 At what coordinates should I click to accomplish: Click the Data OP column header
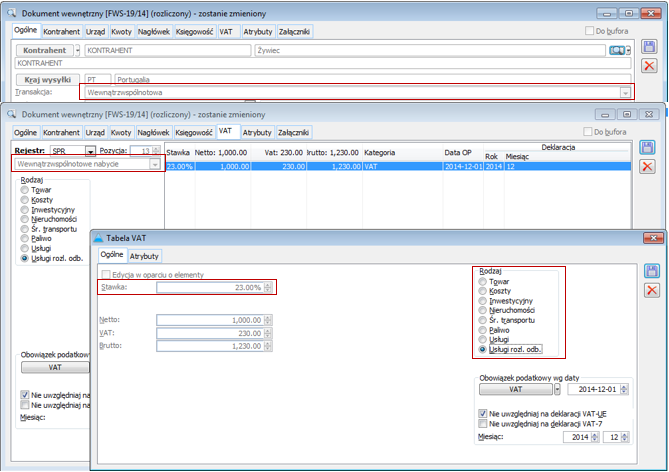click(x=458, y=153)
